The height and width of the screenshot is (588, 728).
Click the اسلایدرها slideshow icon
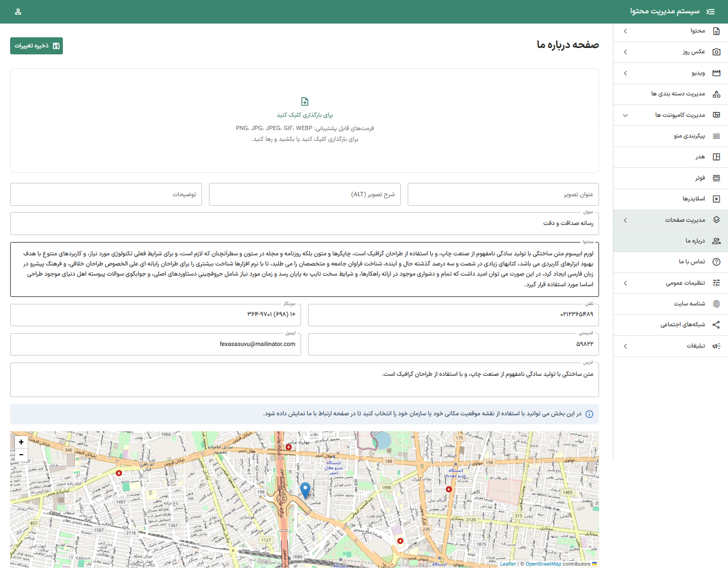tap(717, 199)
